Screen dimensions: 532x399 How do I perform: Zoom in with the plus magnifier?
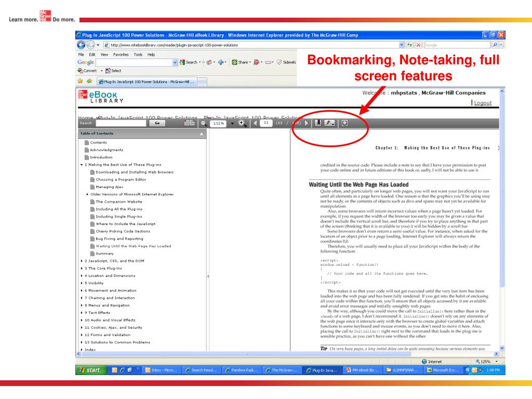coord(242,123)
